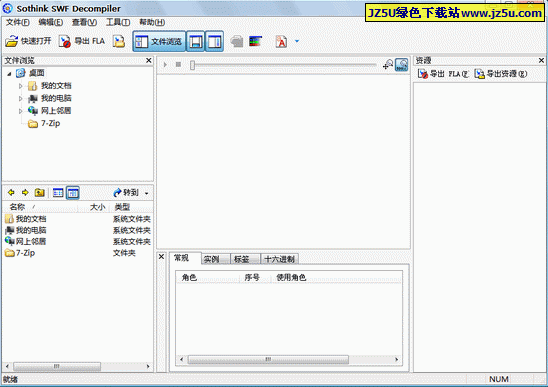
Task: Select 网上邻居 row in the file list
Action: pos(78,242)
